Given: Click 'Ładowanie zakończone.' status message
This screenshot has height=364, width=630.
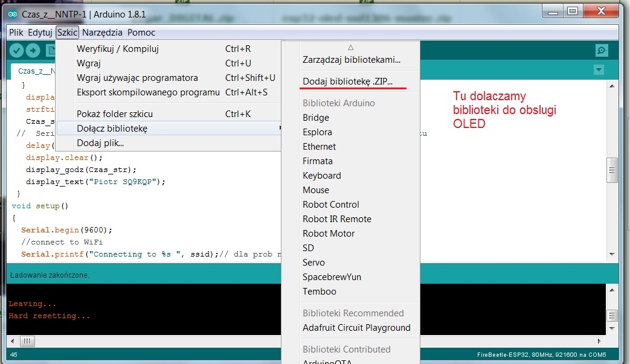Looking at the screenshot, I should pos(50,275).
